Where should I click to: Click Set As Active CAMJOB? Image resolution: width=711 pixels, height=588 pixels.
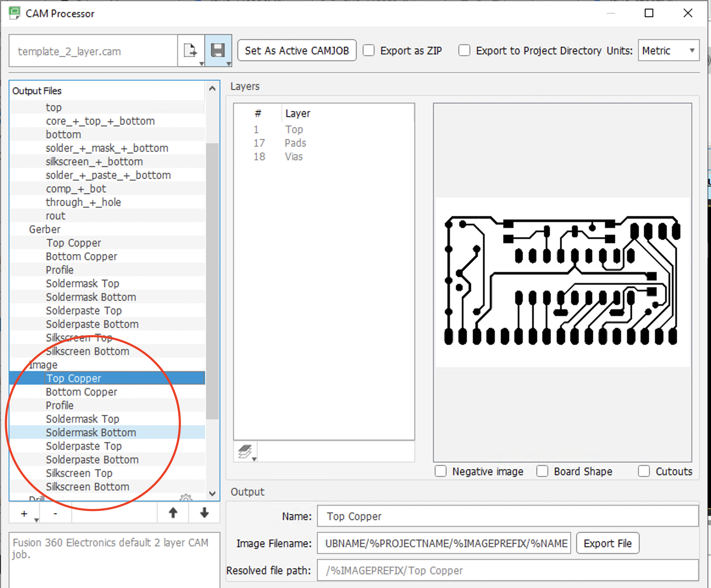296,50
